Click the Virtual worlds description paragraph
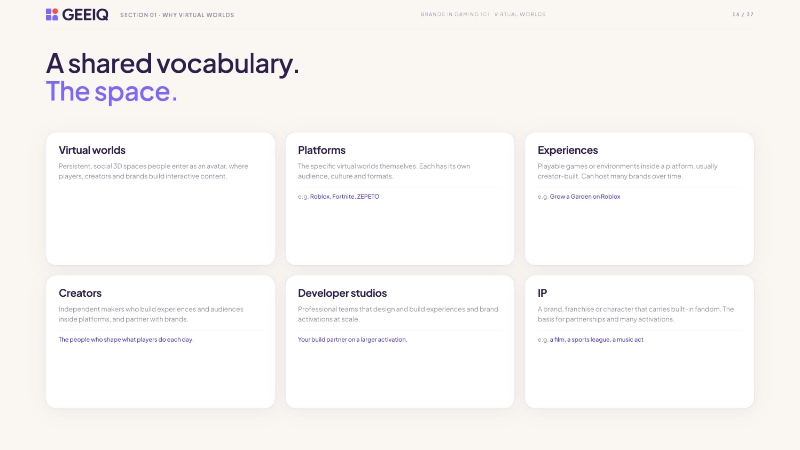This screenshot has height=450, width=800. pos(153,171)
